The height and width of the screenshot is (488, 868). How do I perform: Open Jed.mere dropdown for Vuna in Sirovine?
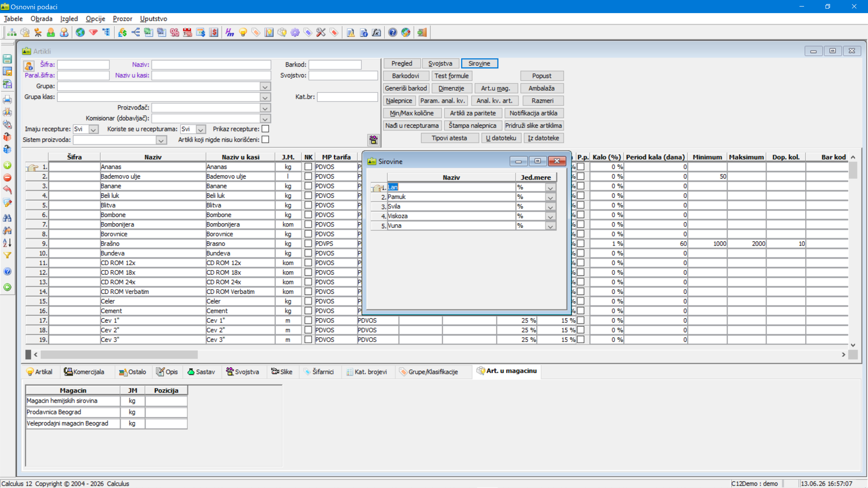(550, 226)
